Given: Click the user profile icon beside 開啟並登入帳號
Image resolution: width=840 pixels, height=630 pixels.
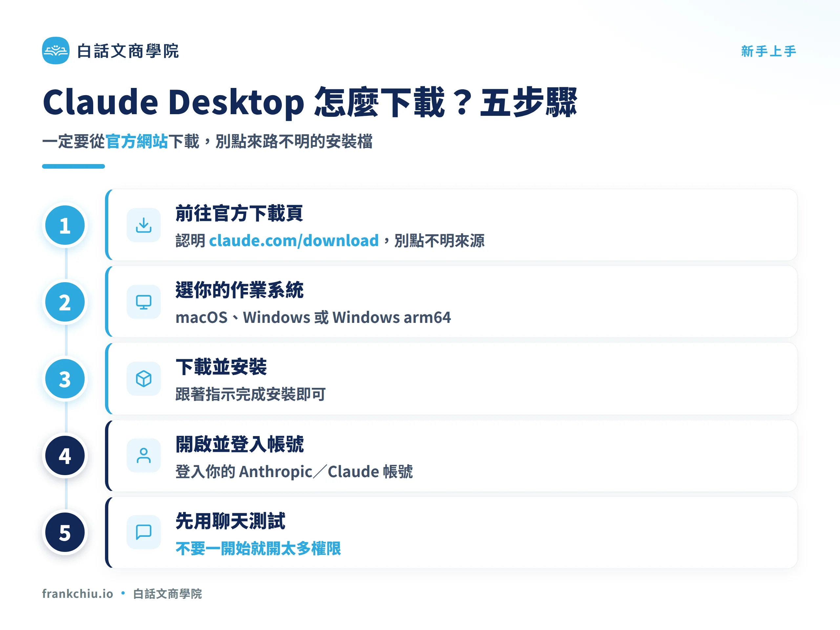Looking at the screenshot, I should point(143,455).
